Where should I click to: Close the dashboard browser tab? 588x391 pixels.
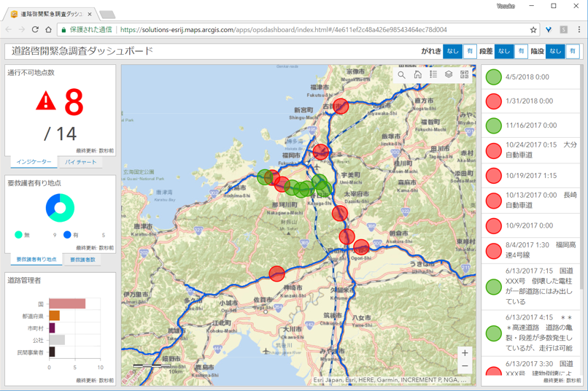[x=90, y=15]
